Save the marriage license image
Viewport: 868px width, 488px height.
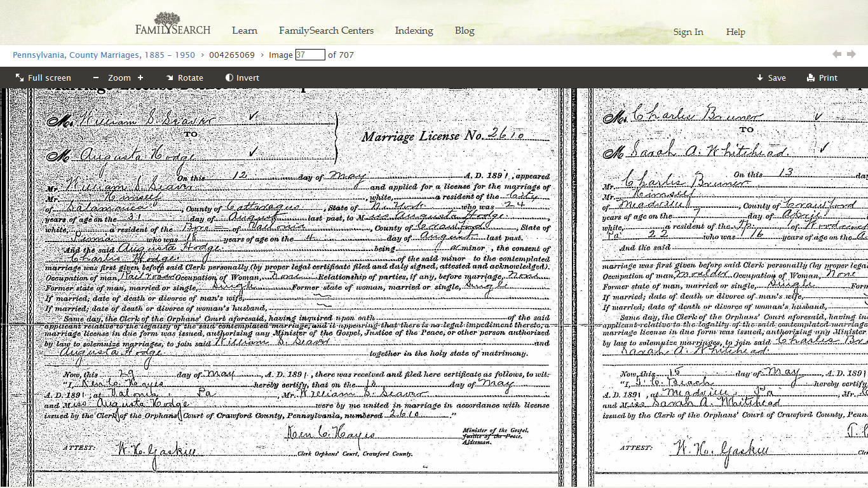click(x=771, y=78)
